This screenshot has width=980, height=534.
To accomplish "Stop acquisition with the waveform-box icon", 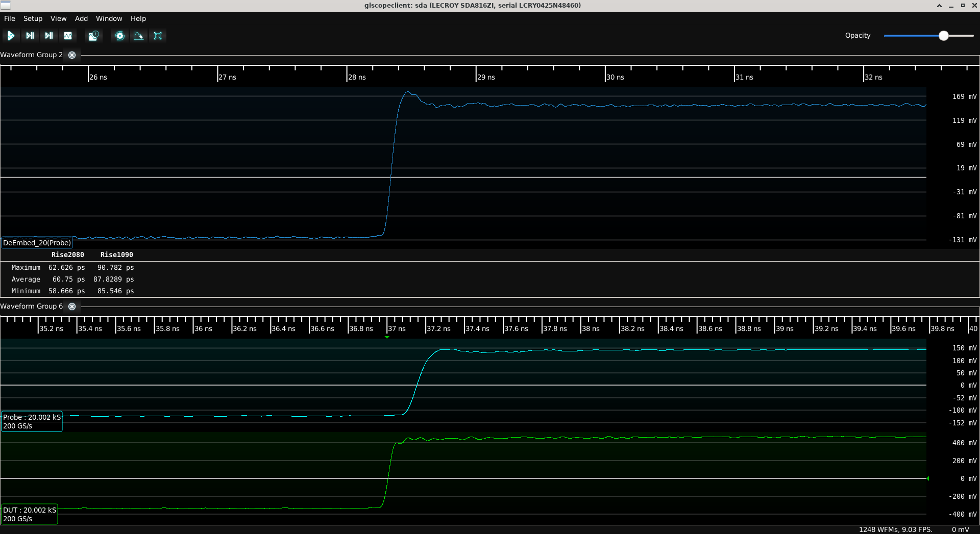I will click(x=68, y=36).
